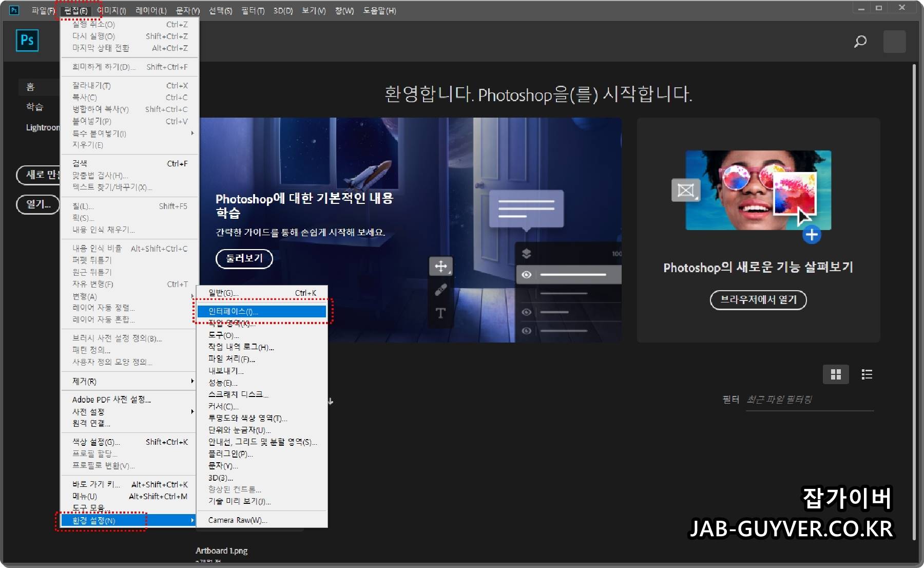Choose 안내선, 그리드 및 분할 영역(S) entry
The image size is (924, 568).
pyautogui.click(x=262, y=442)
